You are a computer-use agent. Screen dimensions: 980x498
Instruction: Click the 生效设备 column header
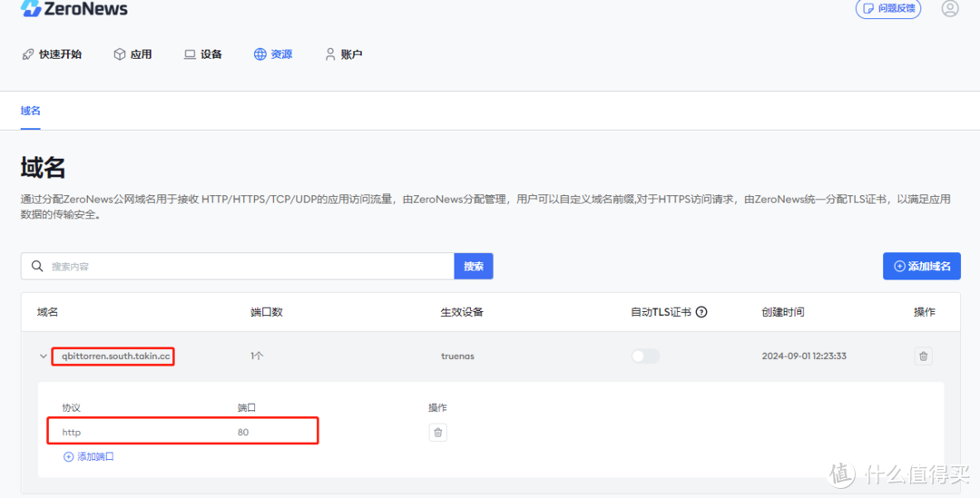pos(462,312)
